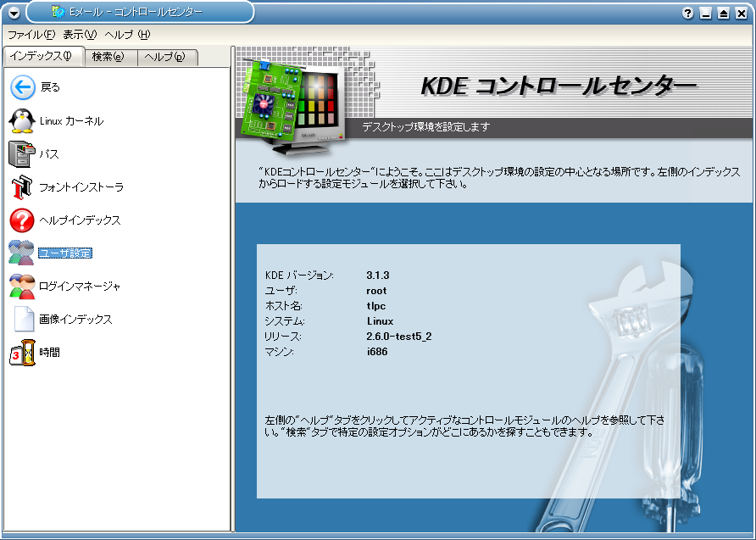Click the user value root
The width and height of the screenshot is (756, 540).
pyautogui.click(x=376, y=291)
